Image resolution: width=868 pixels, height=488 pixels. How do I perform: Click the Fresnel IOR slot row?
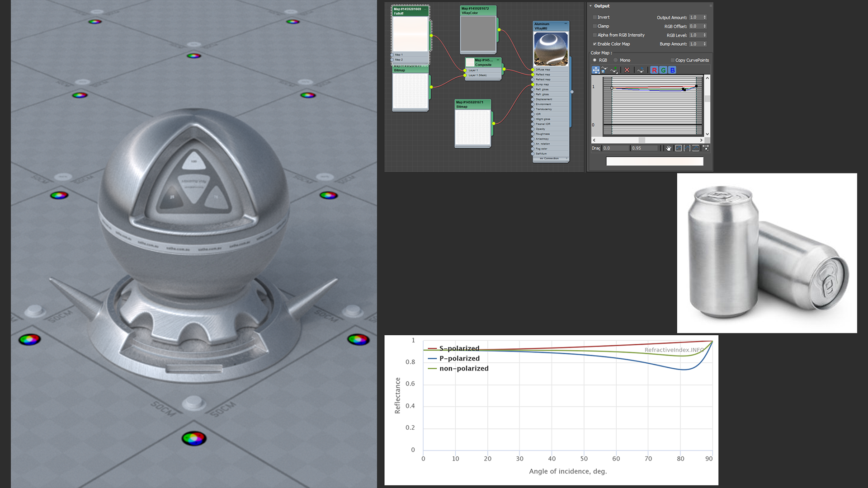coord(551,124)
